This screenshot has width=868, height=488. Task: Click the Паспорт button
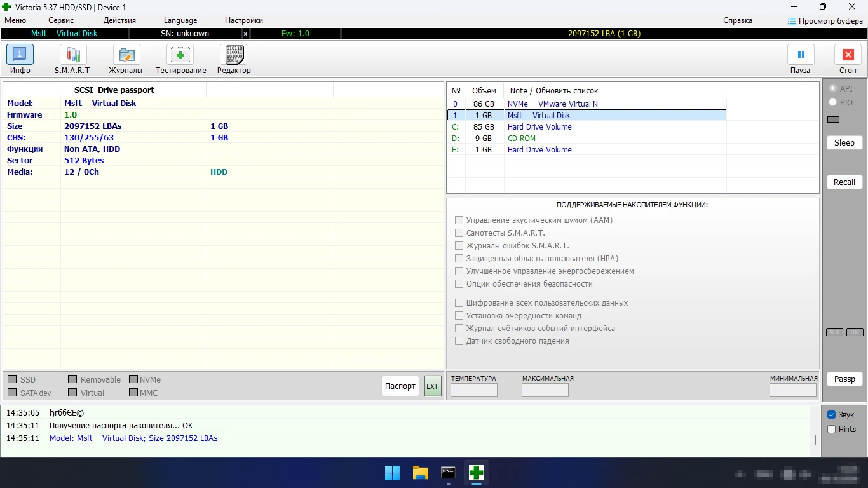[400, 386]
